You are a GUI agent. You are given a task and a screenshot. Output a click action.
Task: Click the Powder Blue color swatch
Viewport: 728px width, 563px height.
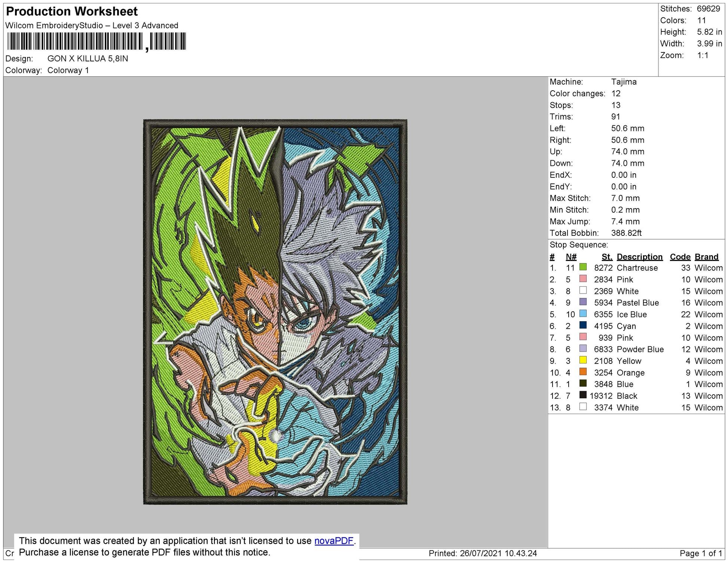coord(582,349)
